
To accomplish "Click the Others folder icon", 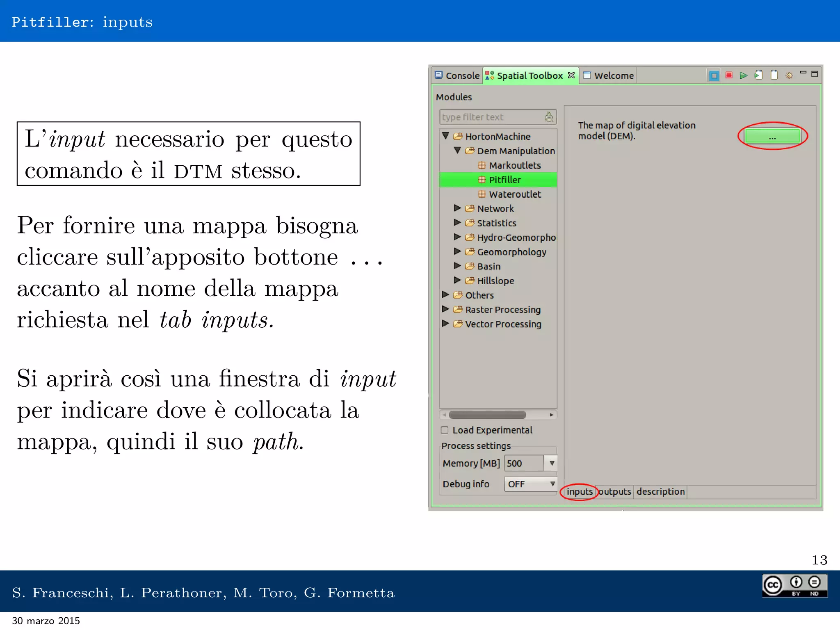I will (458, 294).
